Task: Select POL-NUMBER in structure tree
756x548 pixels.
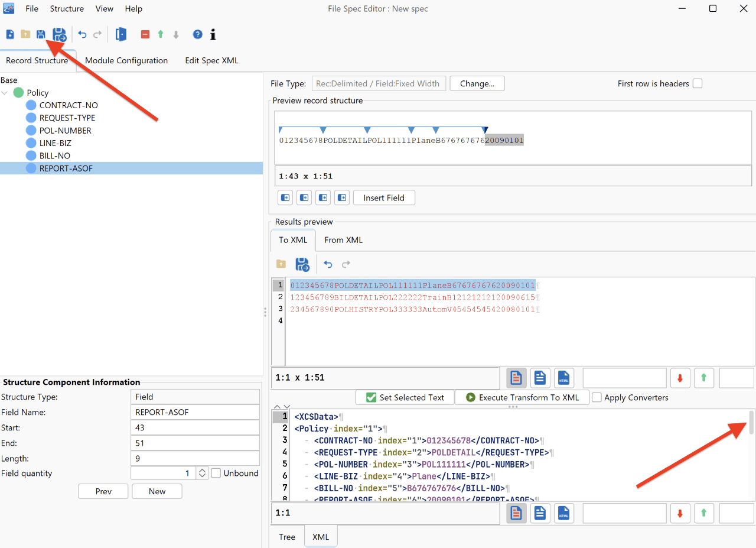Action: pos(65,131)
